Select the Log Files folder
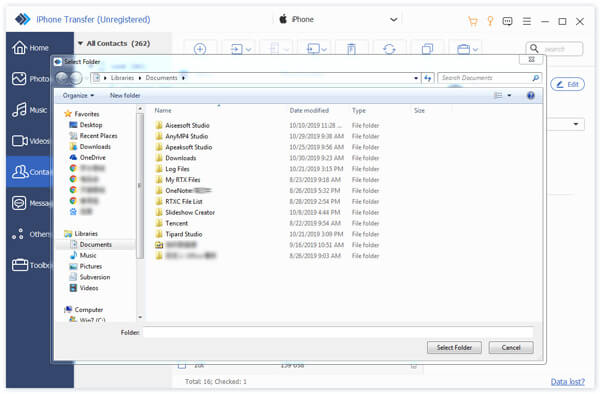The height and width of the screenshot is (394, 600). (x=177, y=169)
